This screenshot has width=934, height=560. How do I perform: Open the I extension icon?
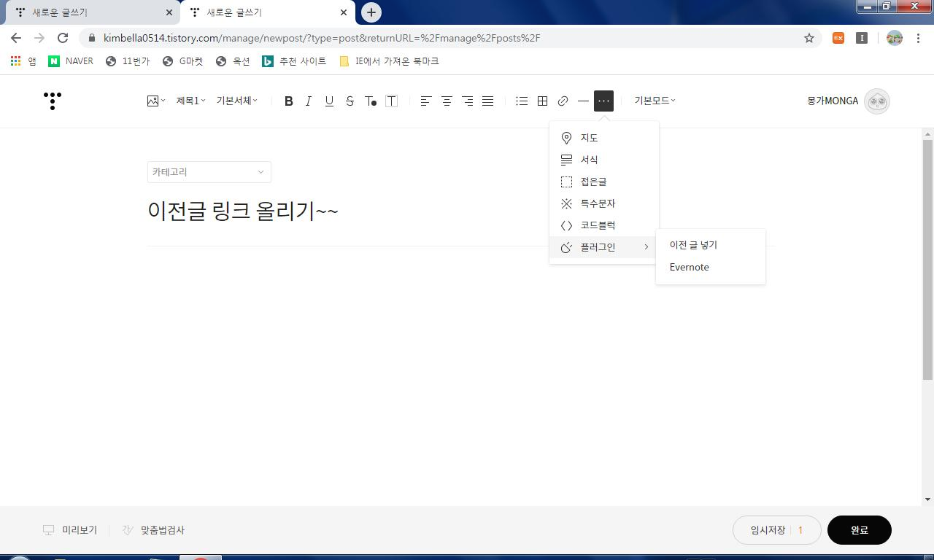pos(862,38)
